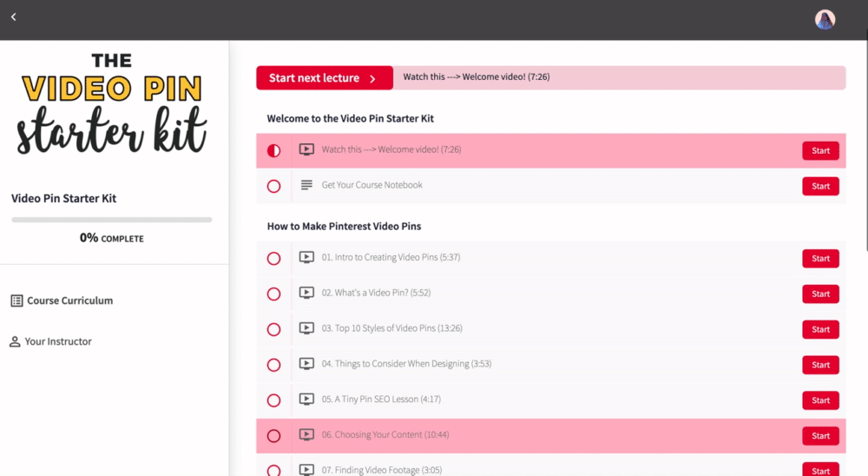868x476 pixels.
Task: Click video icon for 02. What's a Video Pin
Action: (x=306, y=293)
